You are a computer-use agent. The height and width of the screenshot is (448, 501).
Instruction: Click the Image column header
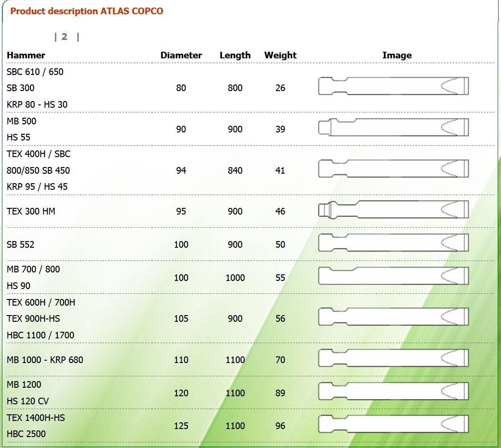click(397, 55)
